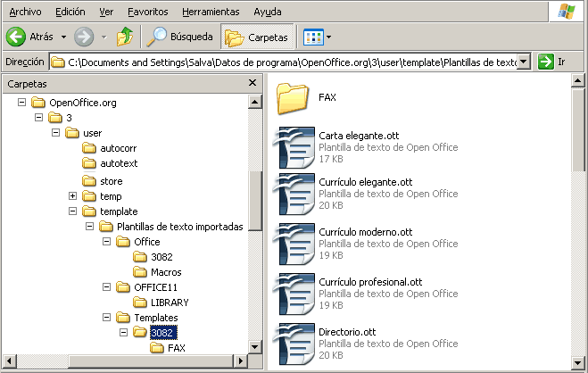Select the Templates folder in tree
This screenshot has height=373, width=588.
pos(147,318)
